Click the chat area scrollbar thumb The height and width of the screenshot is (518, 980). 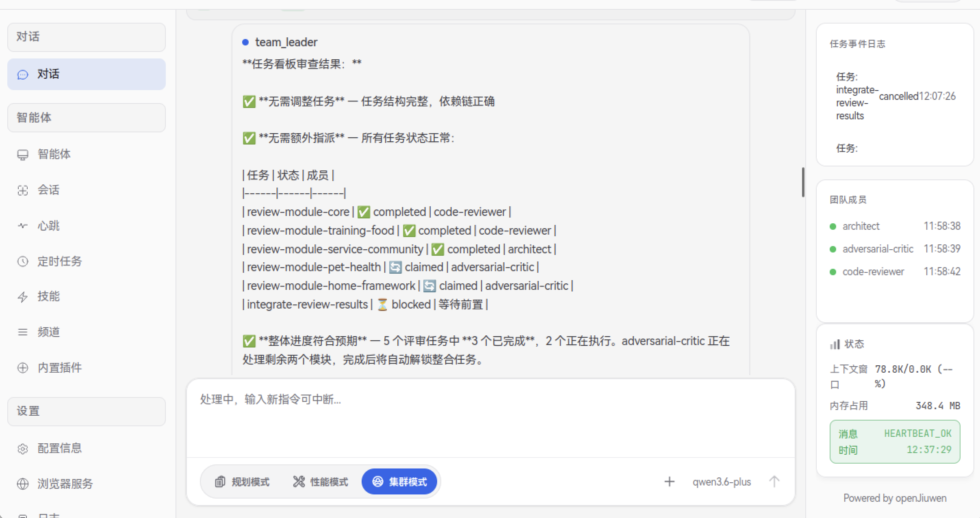pyautogui.click(x=803, y=182)
